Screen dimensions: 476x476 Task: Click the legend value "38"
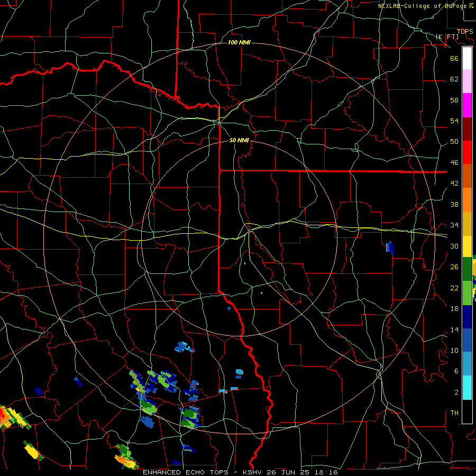[454, 204]
